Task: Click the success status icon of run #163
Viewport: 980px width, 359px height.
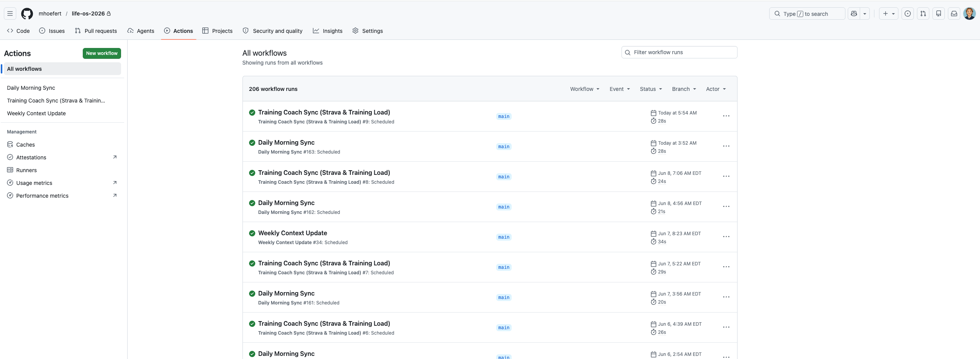Action: [252, 143]
